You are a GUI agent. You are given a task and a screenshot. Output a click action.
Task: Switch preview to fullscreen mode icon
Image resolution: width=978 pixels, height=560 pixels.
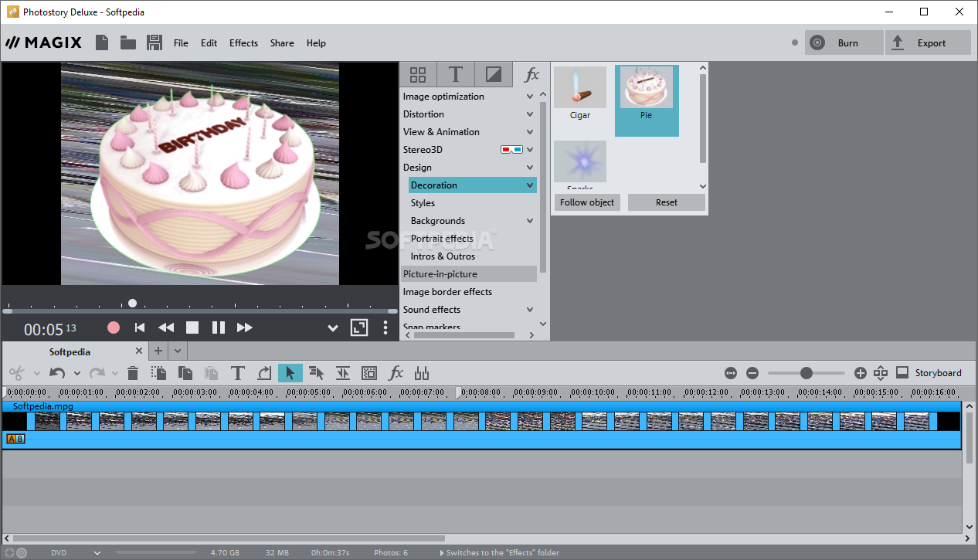pos(359,328)
